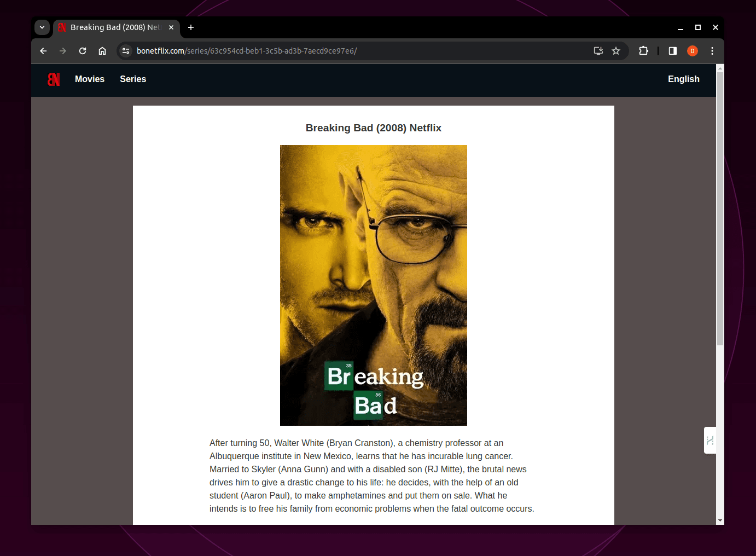
Task: Click the scrollbar down arrow
Action: 720,520
